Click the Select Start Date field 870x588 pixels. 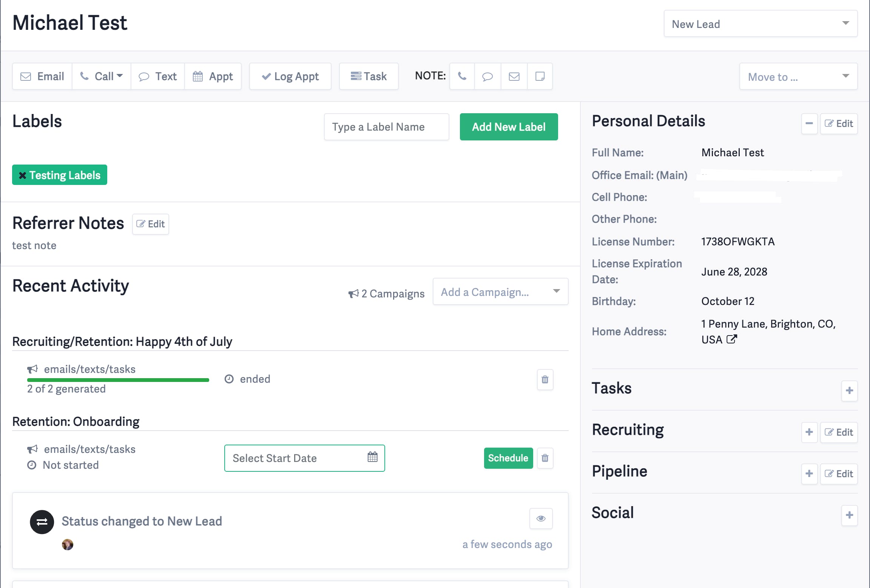(305, 458)
